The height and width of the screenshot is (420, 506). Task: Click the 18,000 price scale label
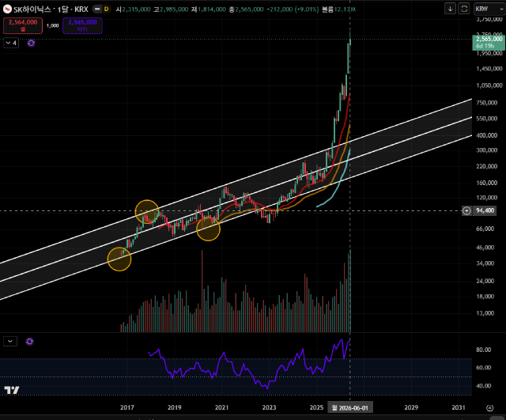[x=485, y=297]
